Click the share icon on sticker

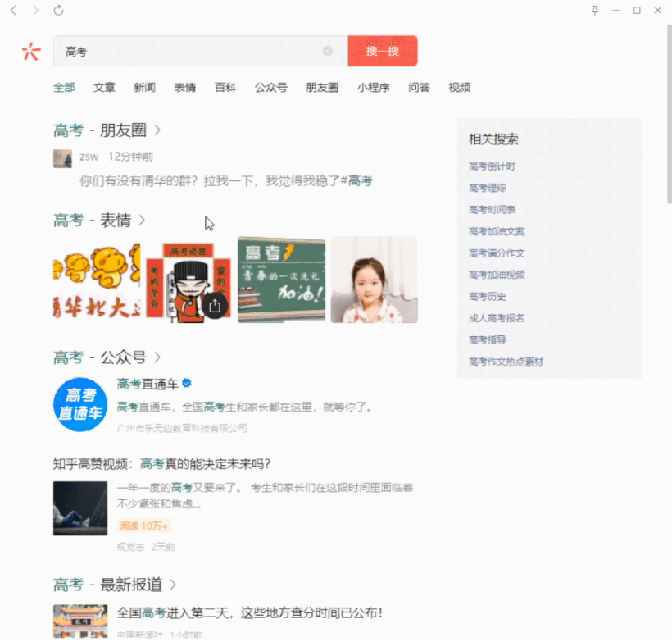[215, 305]
